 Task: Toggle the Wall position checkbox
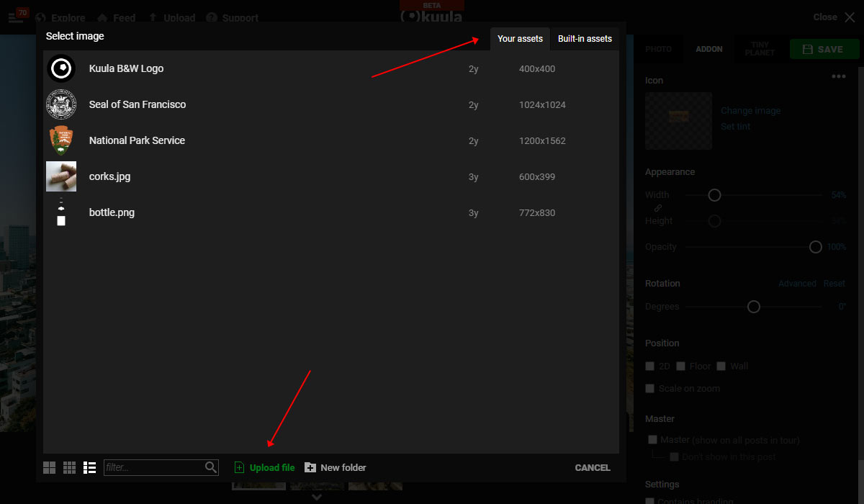(x=721, y=366)
